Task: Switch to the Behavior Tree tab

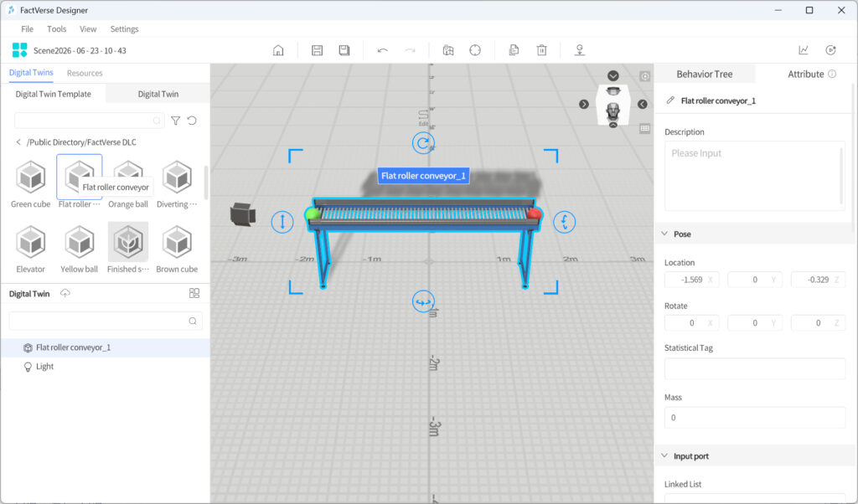Action: pos(704,75)
